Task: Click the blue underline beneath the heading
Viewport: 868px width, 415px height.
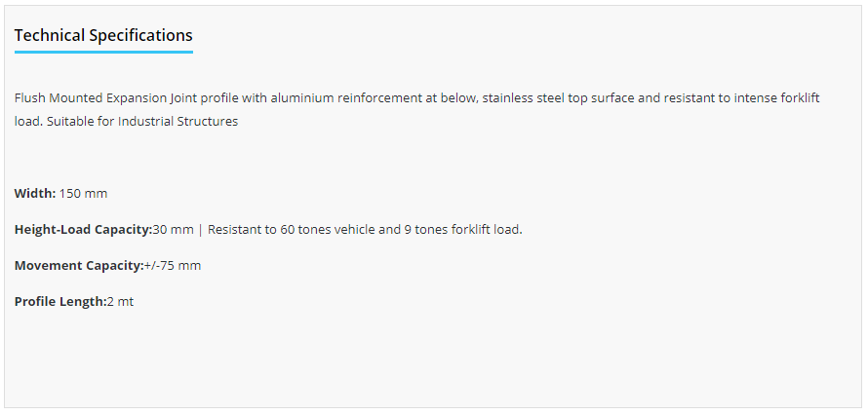Action: (103, 52)
